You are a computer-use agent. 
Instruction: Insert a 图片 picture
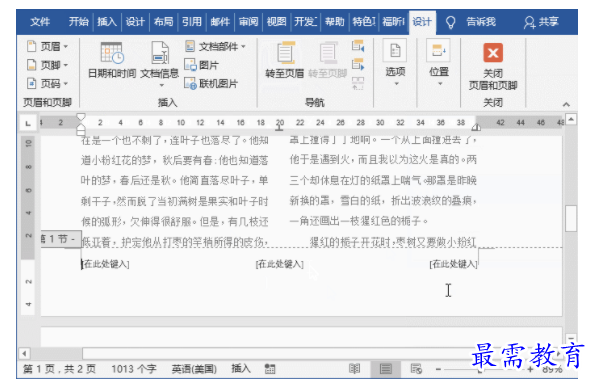tap(202, 65)
